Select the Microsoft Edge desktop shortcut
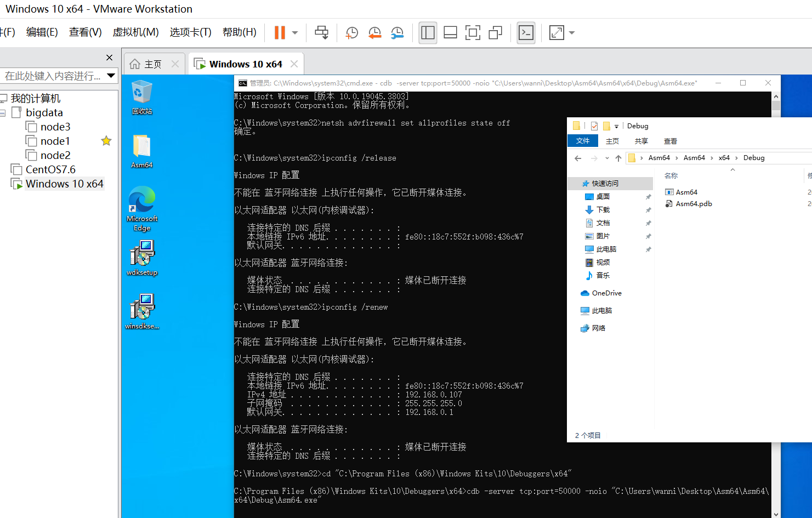 142,209
